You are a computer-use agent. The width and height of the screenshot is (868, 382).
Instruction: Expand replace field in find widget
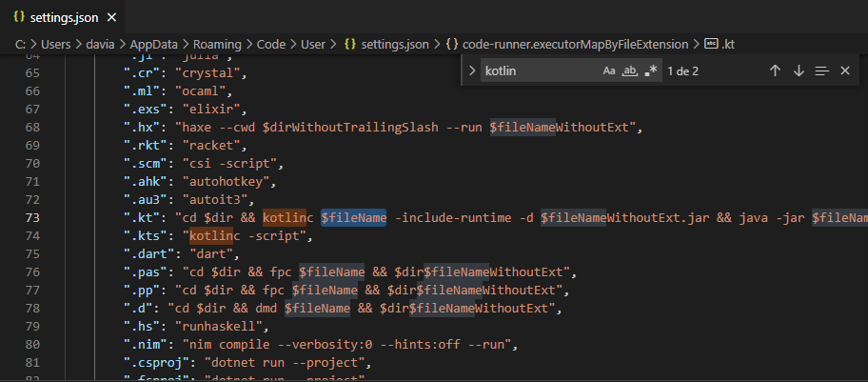pyautogui.click(x=472, y=70)
